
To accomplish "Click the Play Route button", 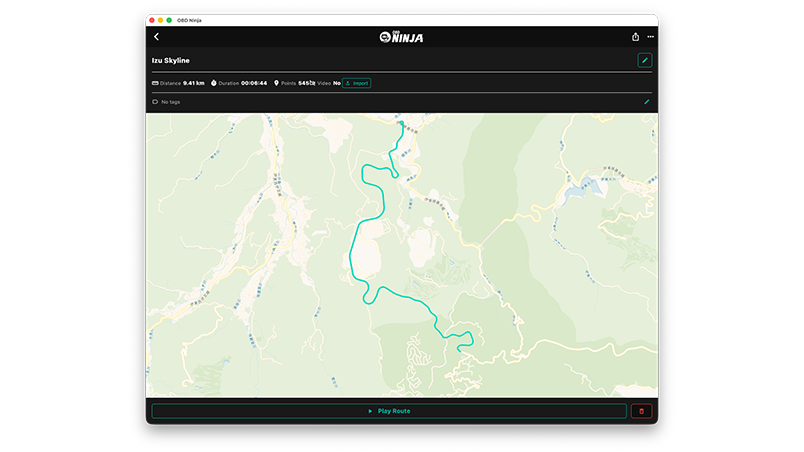I will point(389,411).
